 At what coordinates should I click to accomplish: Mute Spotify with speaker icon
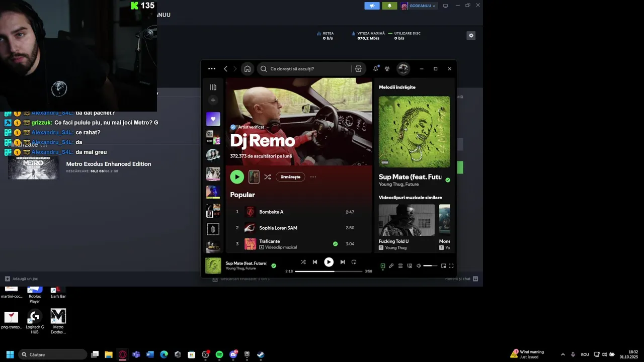tap(419, 266)
